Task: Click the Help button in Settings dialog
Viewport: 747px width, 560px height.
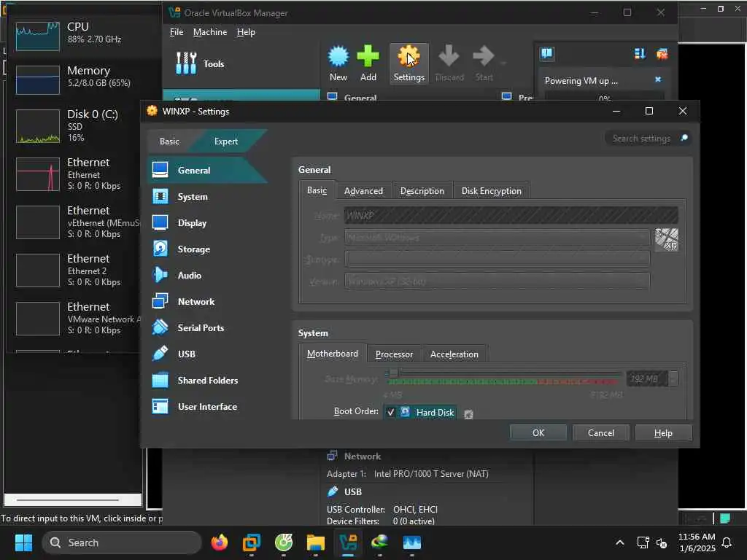Action: tap(663, 433)
